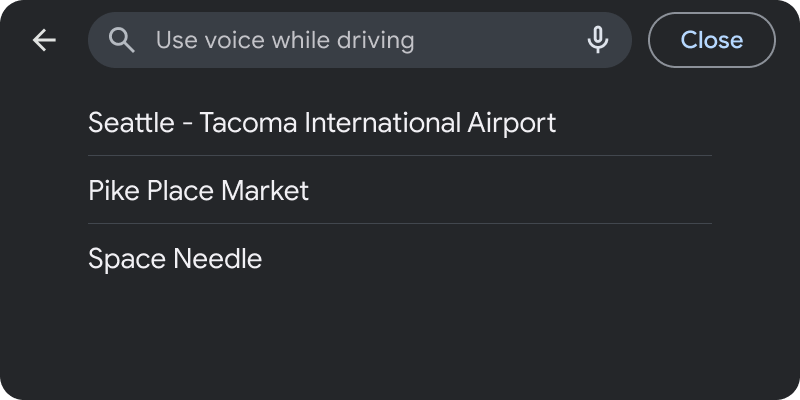800x400 pixels.
Task: Select Seattle - Tacoma International Airport suggestion
Action: coord(322,123)
